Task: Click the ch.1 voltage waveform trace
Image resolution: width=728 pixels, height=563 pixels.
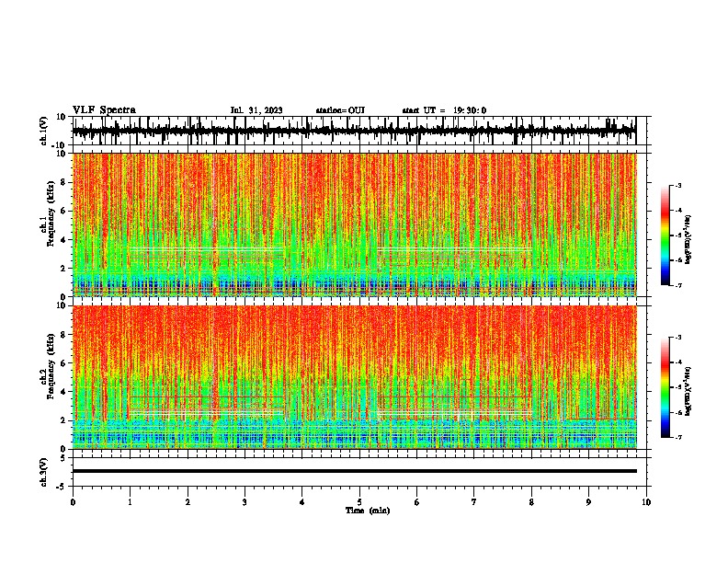Action: click(x=354, y=131)
